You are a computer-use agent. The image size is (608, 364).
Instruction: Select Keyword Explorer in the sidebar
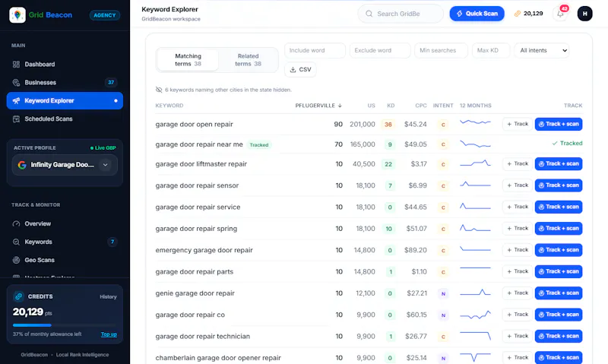coord(65,101)
